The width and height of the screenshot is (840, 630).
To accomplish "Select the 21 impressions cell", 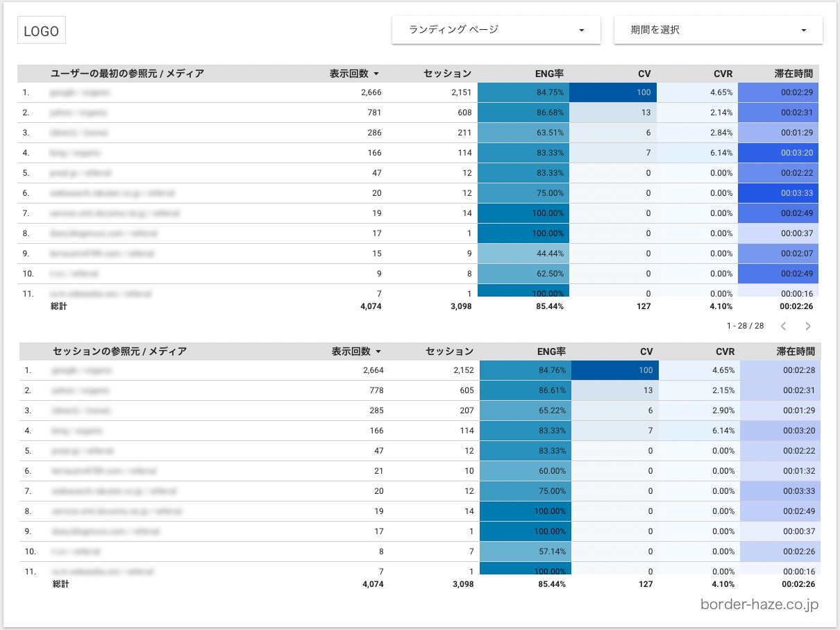I will (379, 471).
